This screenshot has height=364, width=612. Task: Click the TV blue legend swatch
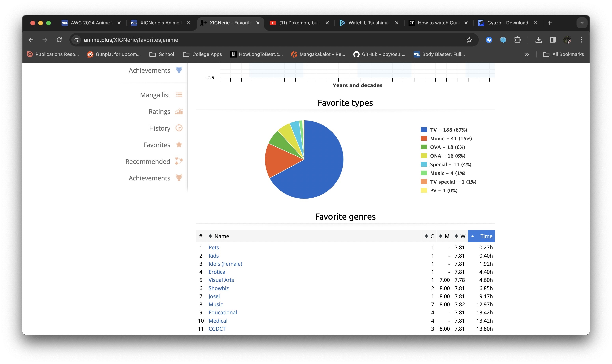[424, 130]
